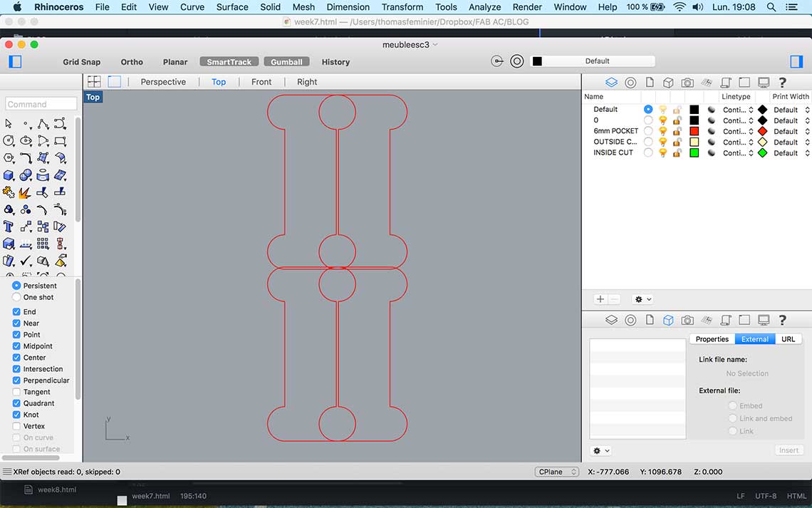Select the Box solid creation tool

(x=9, y=175)
